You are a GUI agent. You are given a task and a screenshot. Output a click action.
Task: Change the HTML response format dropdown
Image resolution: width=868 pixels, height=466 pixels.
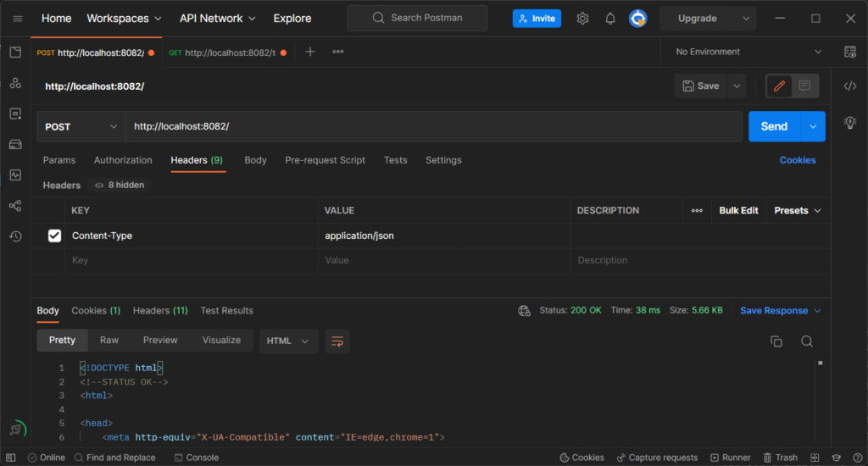(x=288, y=341)
